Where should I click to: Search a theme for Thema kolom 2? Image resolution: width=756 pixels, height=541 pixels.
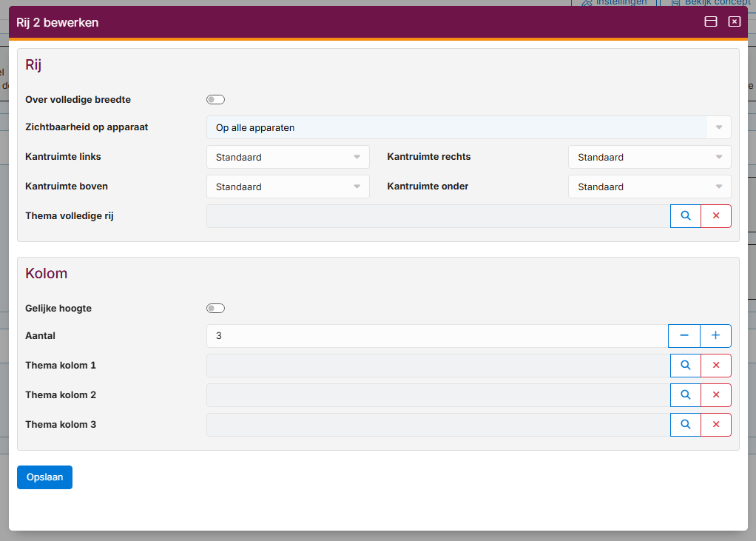[686, 395]
